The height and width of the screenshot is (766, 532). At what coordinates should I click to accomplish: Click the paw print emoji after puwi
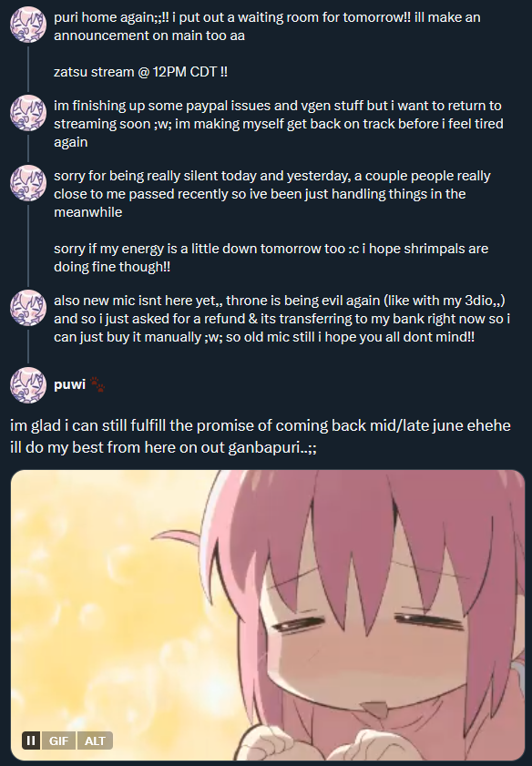pos(97,384)
